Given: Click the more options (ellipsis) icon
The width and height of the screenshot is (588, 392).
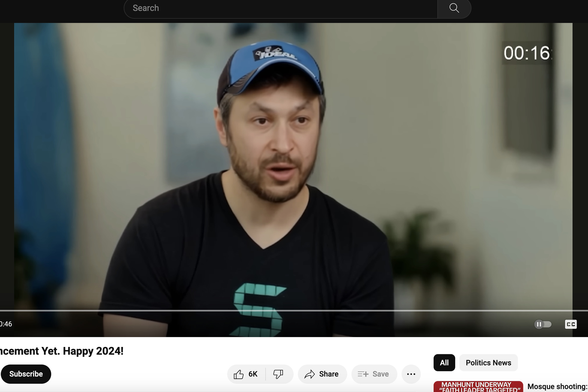Looking at the screenshot, I should pos(410,374).
